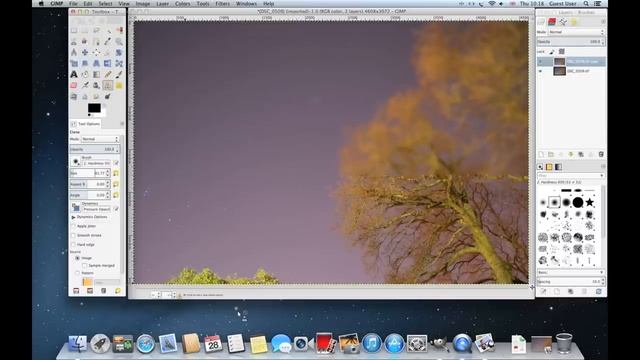The height and width of the screenshot is (360, 640).
Task: Select the Dodge/Burn tool
Action: tap(108, 96)
